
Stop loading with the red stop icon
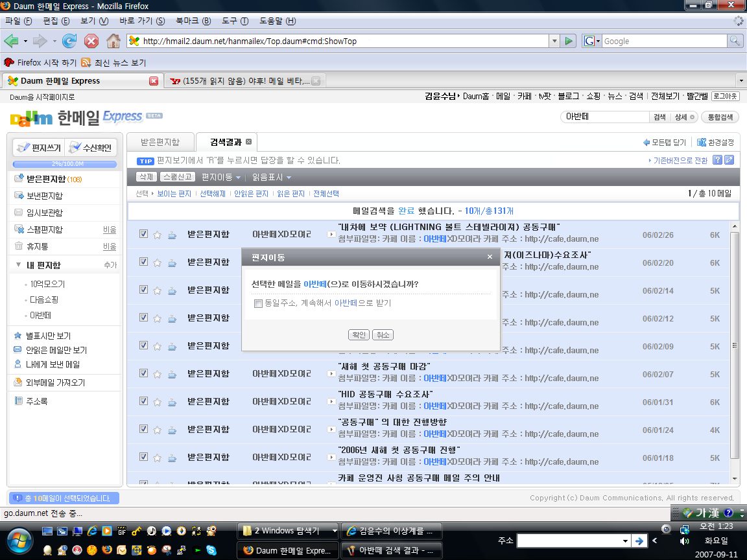point(91,41)
